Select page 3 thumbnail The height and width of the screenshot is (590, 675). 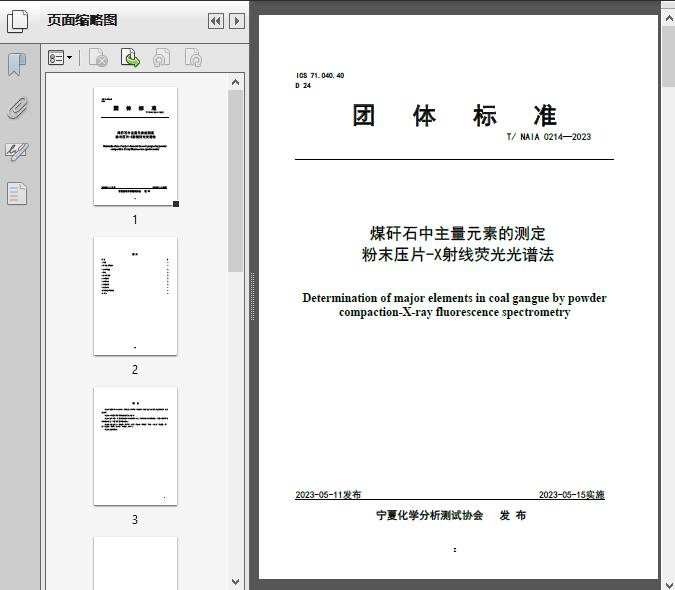(135, 446)
